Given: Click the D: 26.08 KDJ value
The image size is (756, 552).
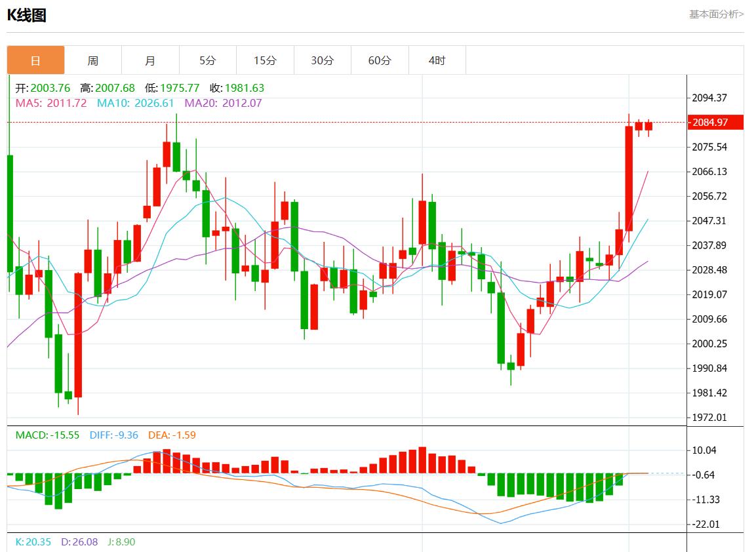Looking at the screenshot, I should pyautogui.click(x=79, y=542).
